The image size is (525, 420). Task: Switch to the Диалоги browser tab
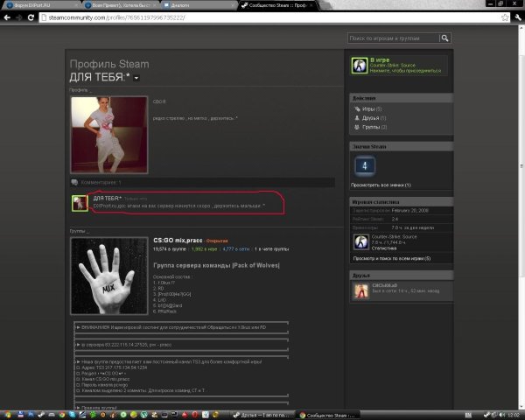click(181, 4)
